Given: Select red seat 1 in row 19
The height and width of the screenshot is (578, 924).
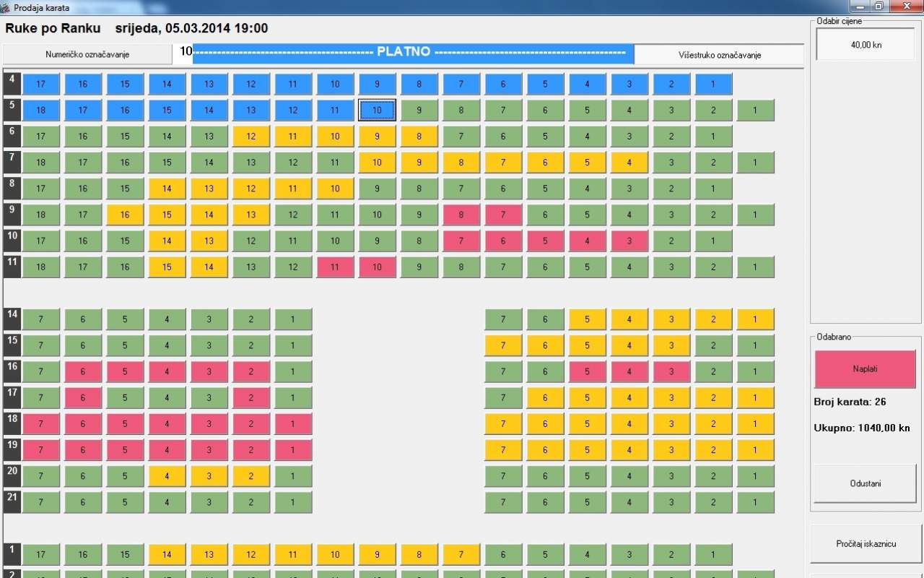Looking at the screenshot, I should coord(292,450).
